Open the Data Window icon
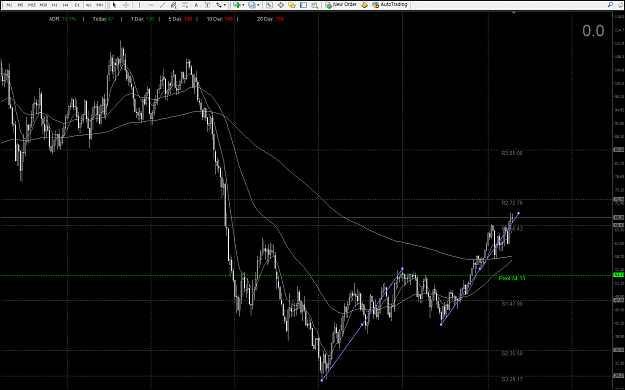 (x=281, y=5)
